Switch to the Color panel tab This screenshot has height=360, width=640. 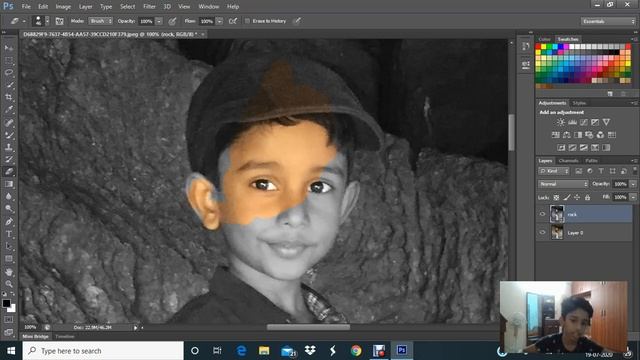[x=544, y=39]
